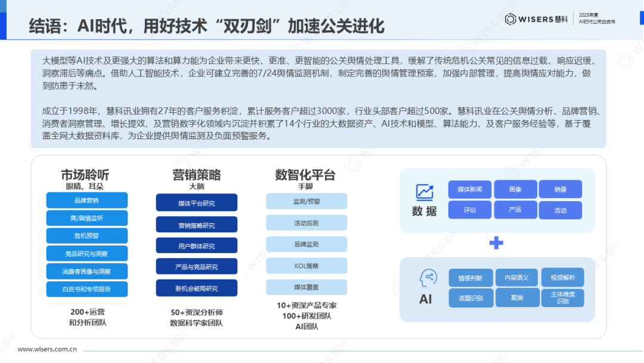Click the 市场聆听 column heading

[85, 174]
